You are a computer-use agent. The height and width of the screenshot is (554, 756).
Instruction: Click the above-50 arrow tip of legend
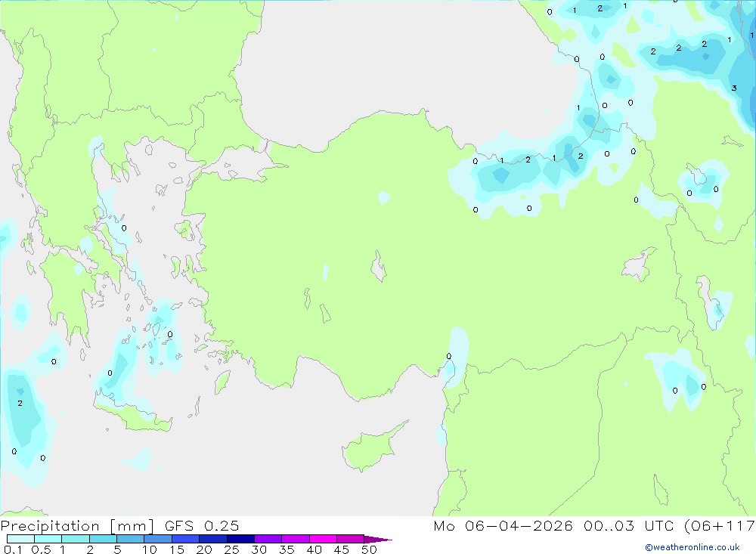pos(378,540)
